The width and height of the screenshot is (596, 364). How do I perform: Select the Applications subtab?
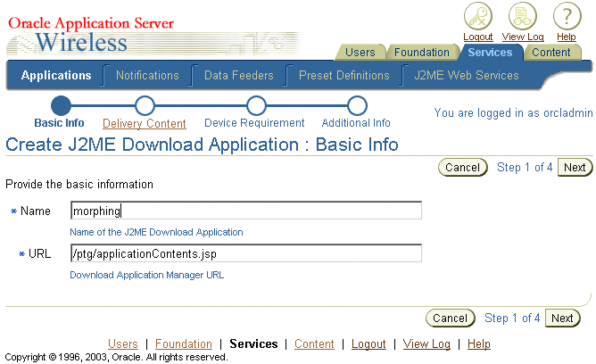[x=56, y=75]
